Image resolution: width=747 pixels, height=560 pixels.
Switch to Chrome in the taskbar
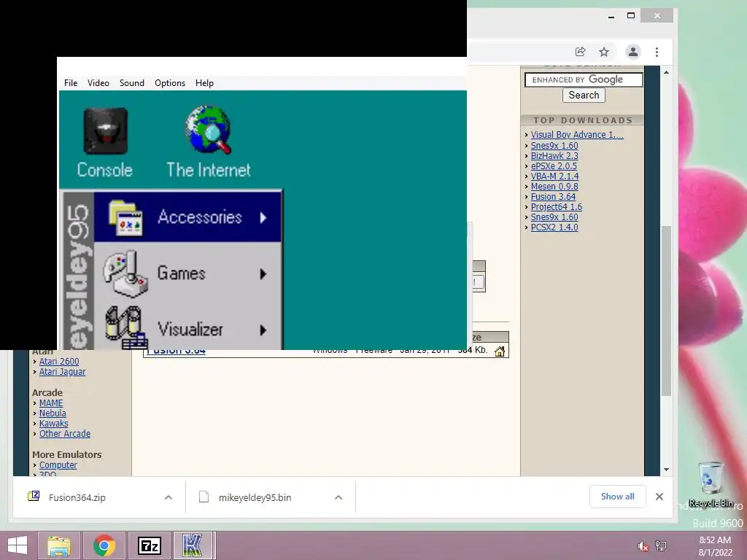tap(104, 545)
